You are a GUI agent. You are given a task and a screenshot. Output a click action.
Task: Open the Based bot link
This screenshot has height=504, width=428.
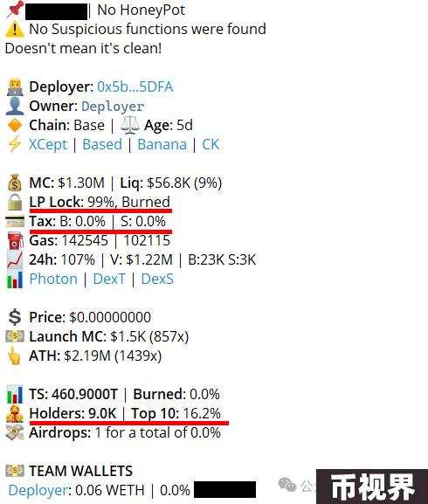[102, 144]
